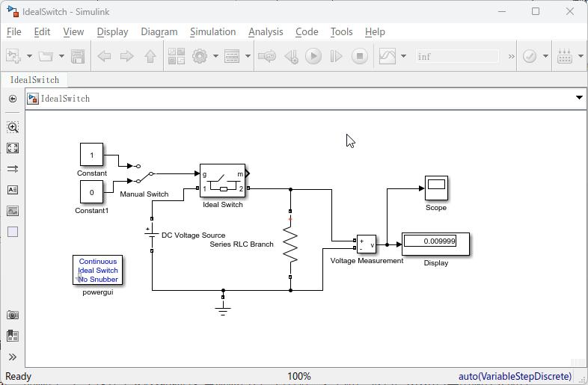Click the viewmarks palette icon
The height and width of the screenshot is (385, 588).
13,336
